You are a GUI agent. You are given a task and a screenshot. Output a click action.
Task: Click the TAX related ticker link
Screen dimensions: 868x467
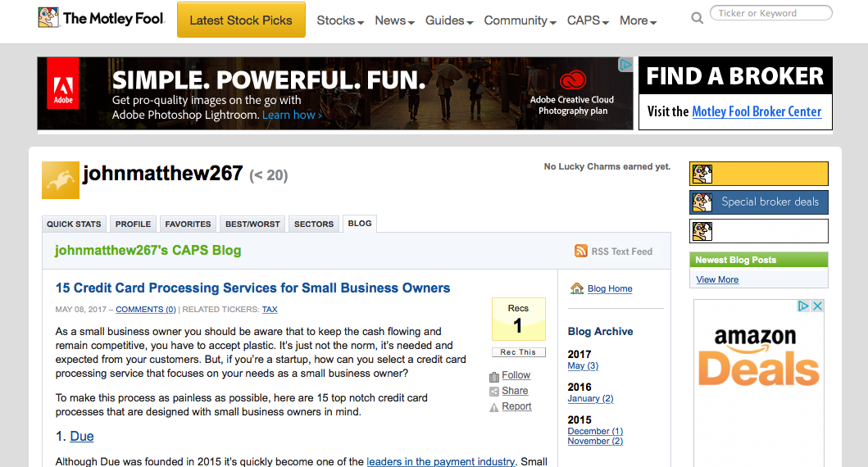pyautogui.click(x=270, y=310)
